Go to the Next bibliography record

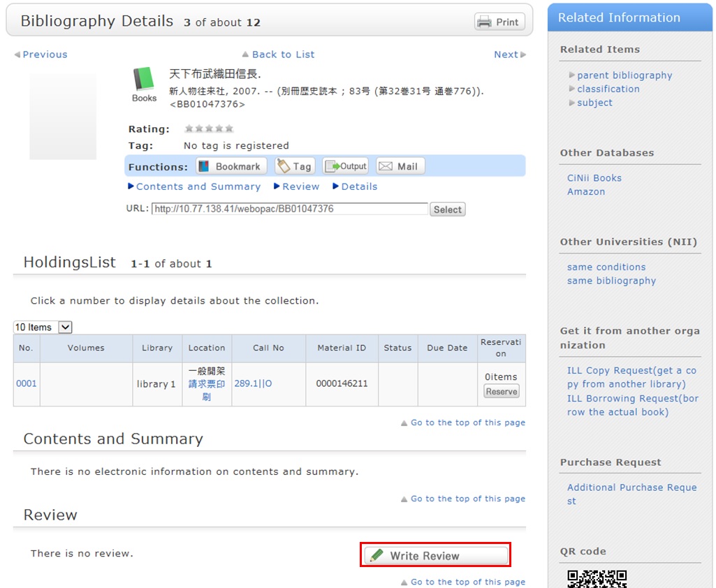coord(506,54)
